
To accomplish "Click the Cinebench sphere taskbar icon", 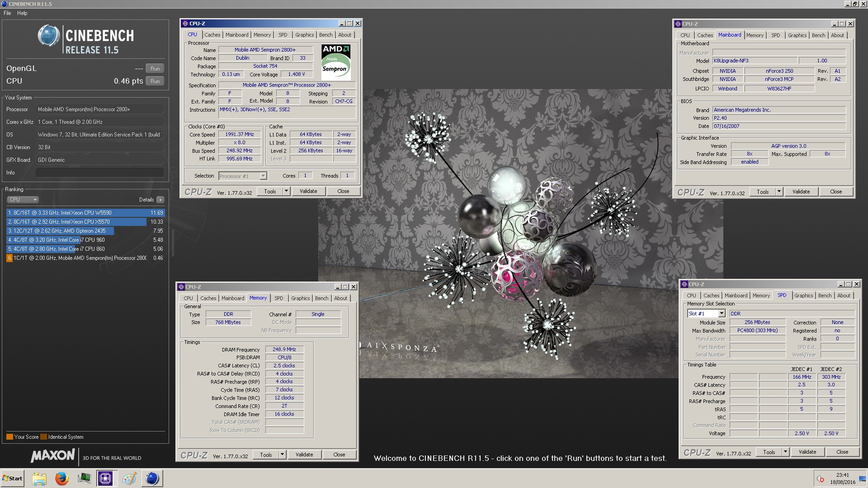I will click(152, 479).
